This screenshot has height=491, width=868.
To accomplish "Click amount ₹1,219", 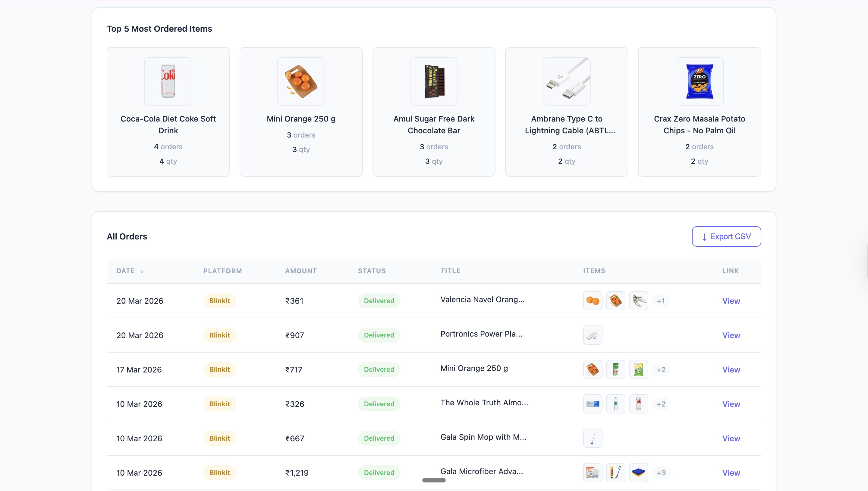I will (297, 473).
